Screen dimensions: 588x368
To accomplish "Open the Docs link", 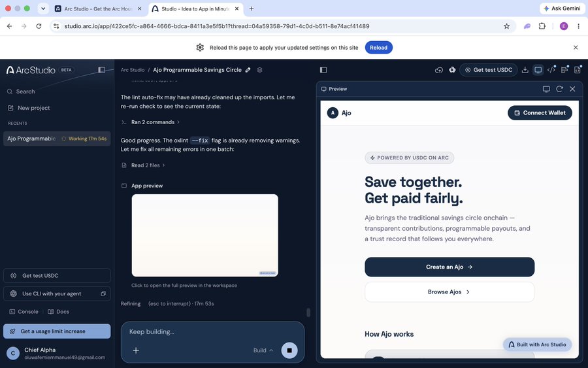I will (59, 312).
